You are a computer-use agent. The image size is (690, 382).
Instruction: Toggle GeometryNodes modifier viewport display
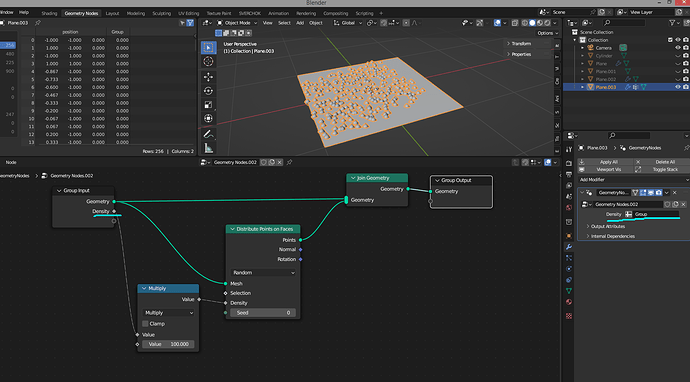coord(651,193)
